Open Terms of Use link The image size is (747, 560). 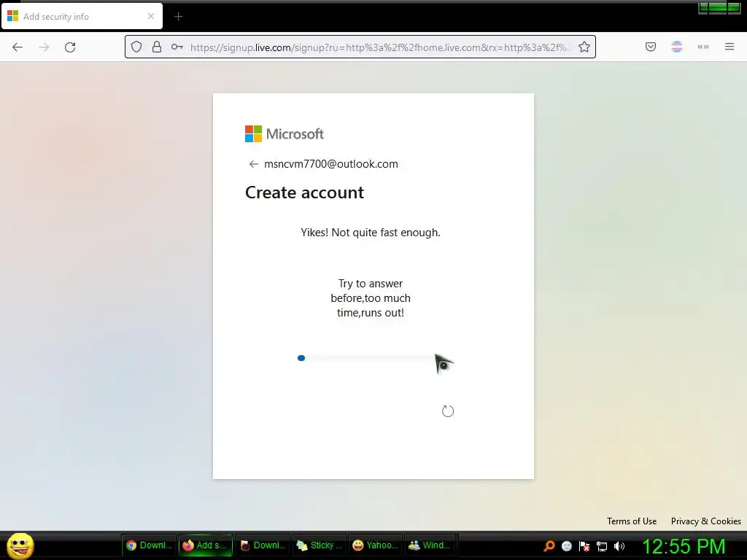632,521
